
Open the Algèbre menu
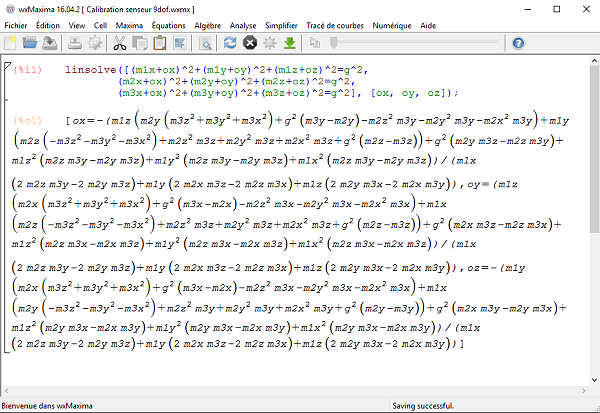point(207,26)
